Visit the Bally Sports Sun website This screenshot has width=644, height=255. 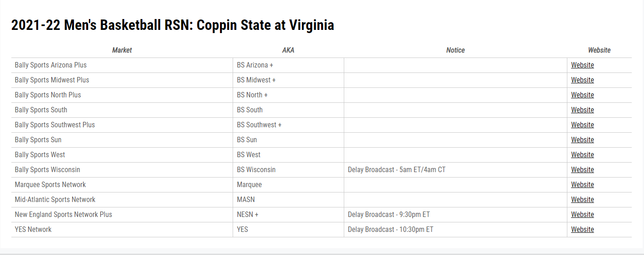pyautogui.click(x=582, y=140)
